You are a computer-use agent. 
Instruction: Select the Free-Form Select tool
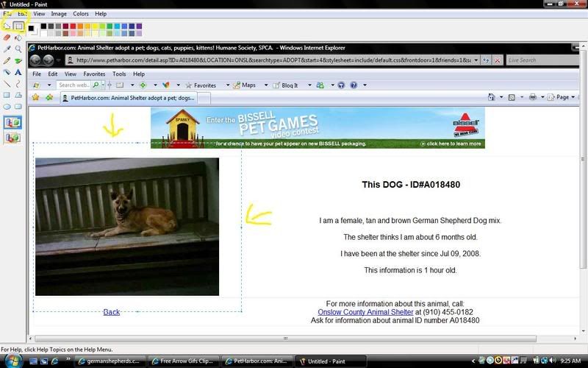point(7,26)
